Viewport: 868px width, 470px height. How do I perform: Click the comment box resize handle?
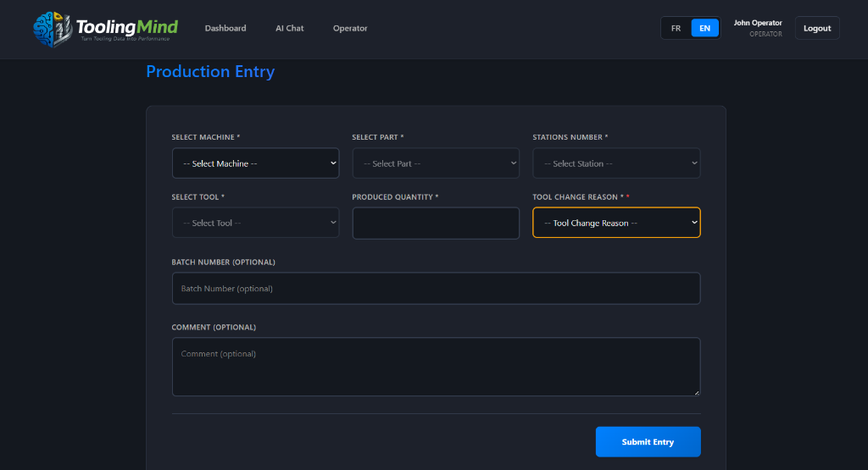[697, 392]
